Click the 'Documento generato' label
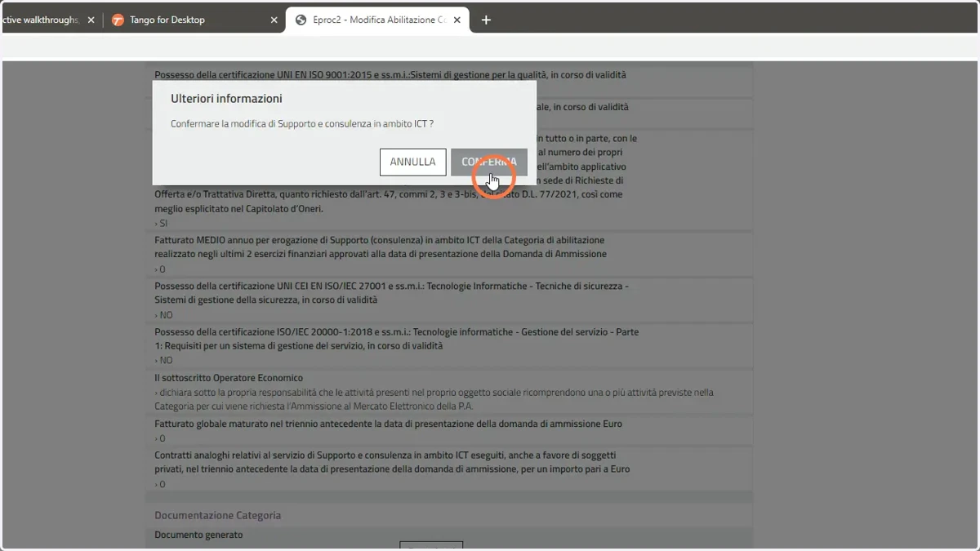 coord(198,535)
